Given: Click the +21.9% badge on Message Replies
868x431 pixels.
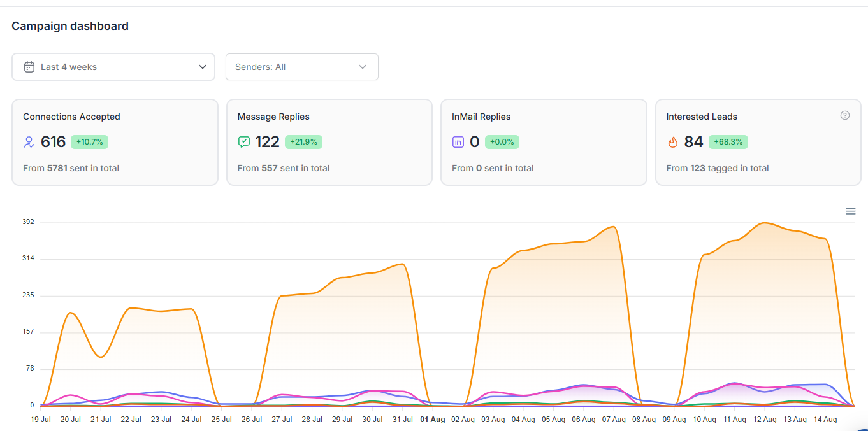Looking at the screenshot, I should pyautogui.click(x=303, y=142).
